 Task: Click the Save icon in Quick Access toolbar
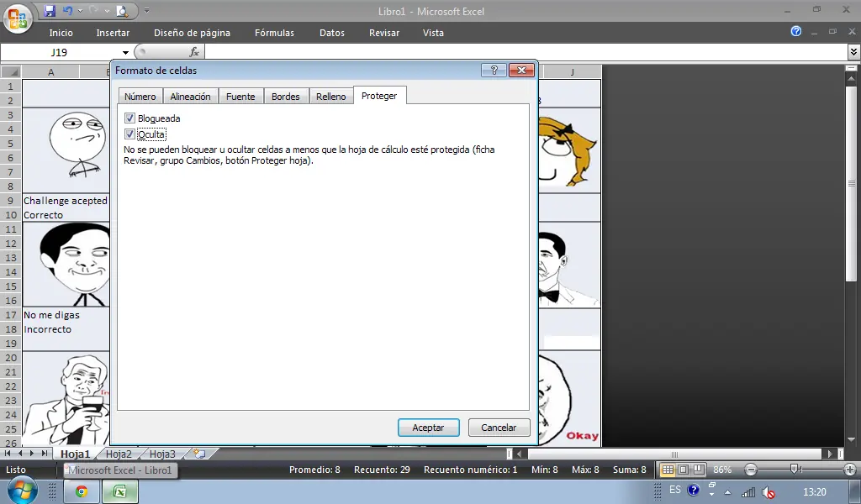pos(50,10)
